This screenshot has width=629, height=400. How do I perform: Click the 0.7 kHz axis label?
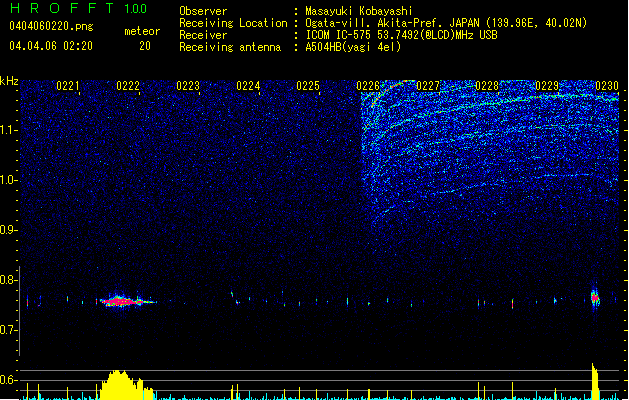(x=9, y=330)
